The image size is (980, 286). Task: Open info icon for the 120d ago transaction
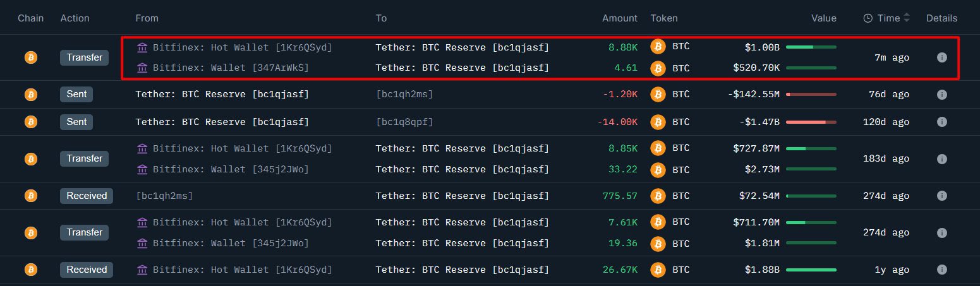[941, 122]
